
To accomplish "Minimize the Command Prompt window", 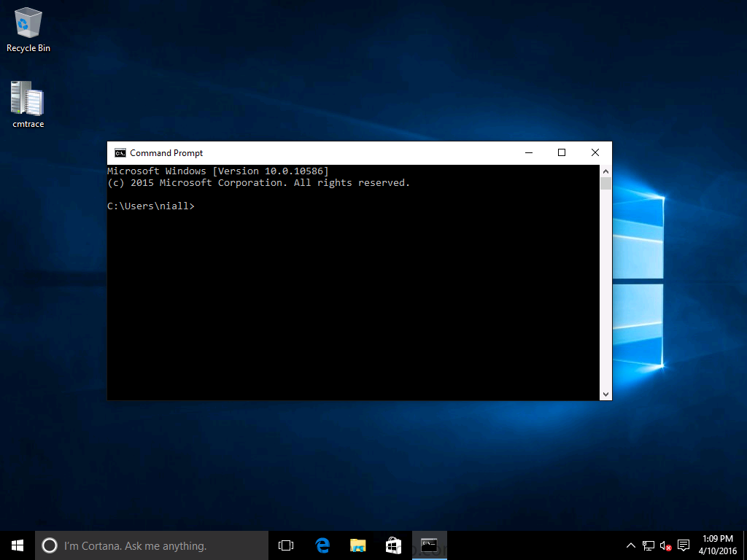I will (529, 153).
